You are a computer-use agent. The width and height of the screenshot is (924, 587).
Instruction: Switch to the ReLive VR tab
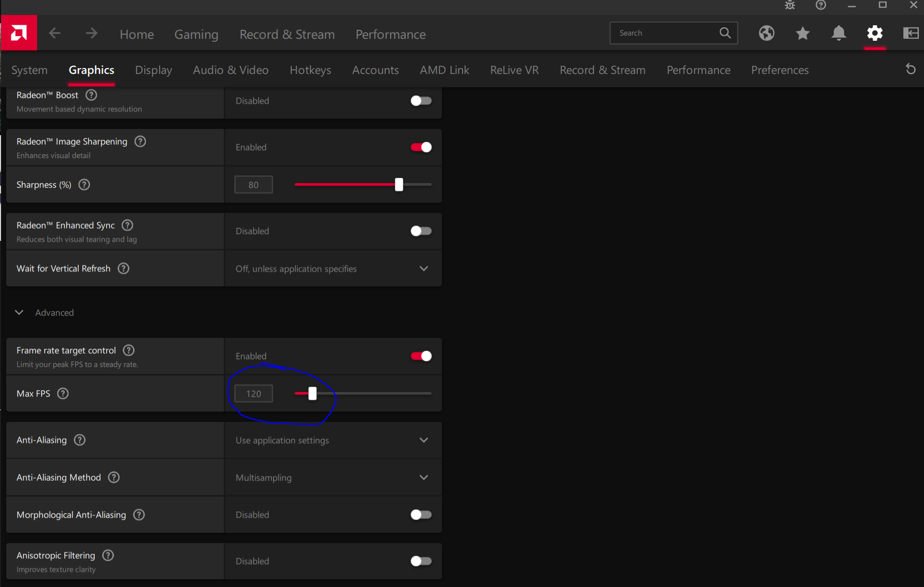click(514, 70)
